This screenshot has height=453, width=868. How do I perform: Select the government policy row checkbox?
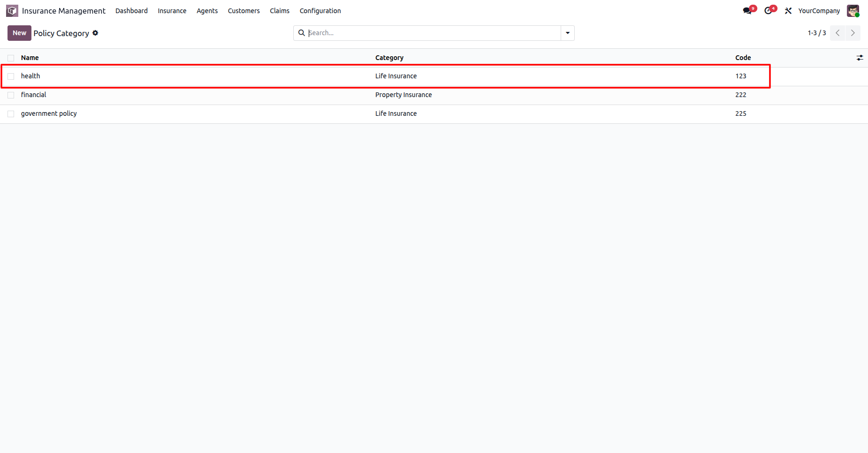11,113
